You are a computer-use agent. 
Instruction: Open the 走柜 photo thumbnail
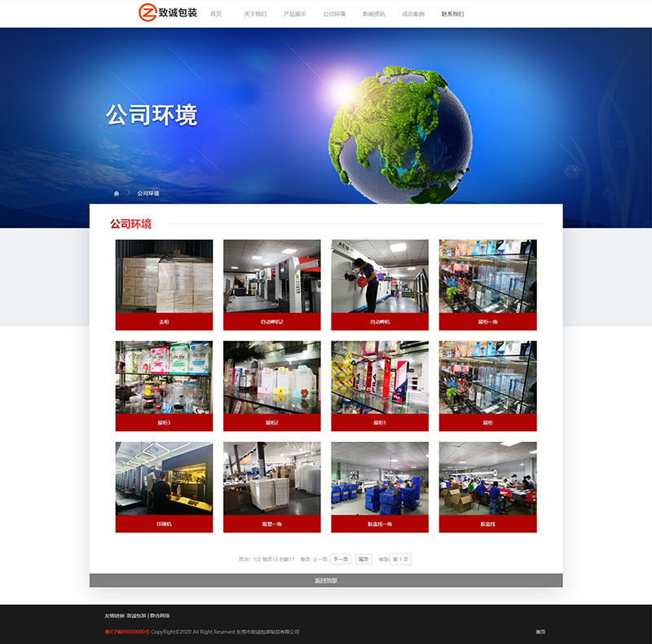164,276
